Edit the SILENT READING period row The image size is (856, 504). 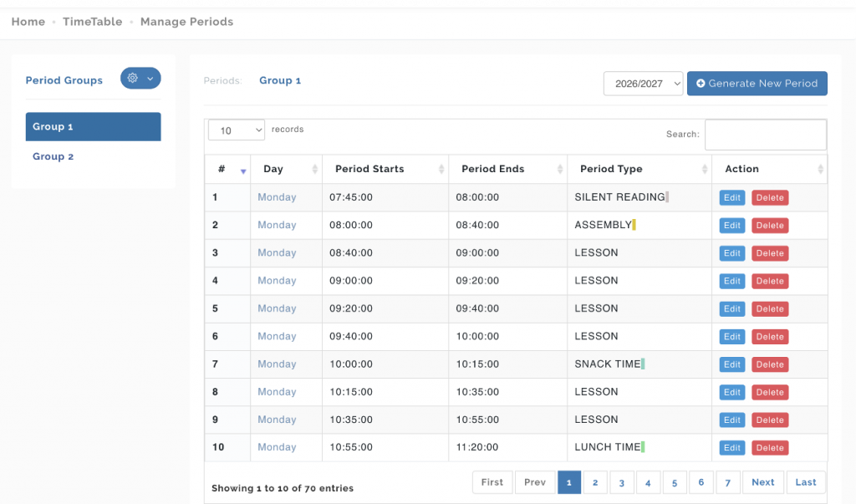coord(732,198)
